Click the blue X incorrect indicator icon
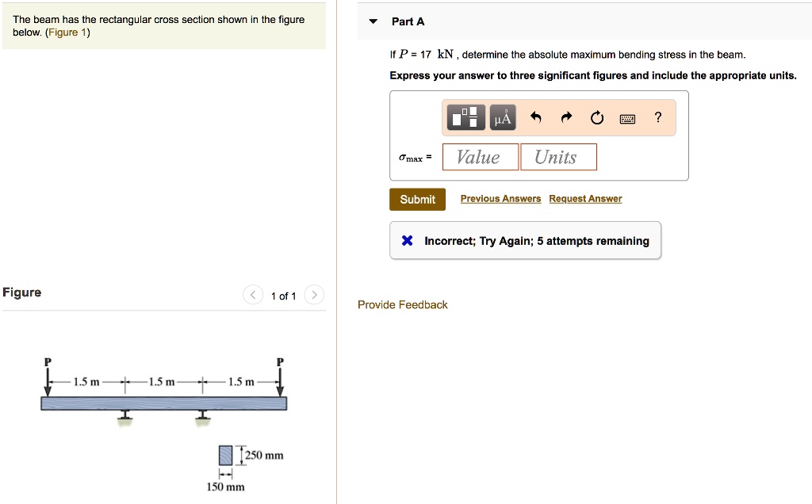 pos(405,240)
